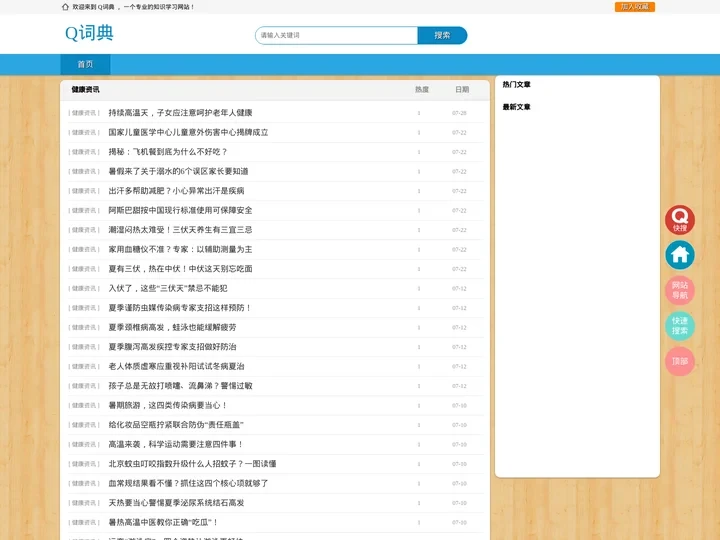Open article 家用血糖仪不准？专家：以辅助测量为主
Screen dimensions: 720x540
coord(180,249)
